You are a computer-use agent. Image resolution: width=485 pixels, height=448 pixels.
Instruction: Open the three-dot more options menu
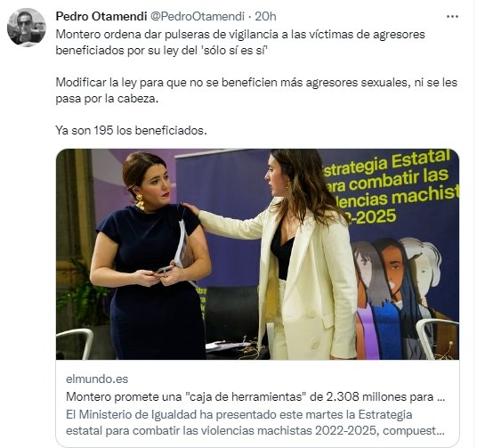pyautogui.click(x=452, y=16)
